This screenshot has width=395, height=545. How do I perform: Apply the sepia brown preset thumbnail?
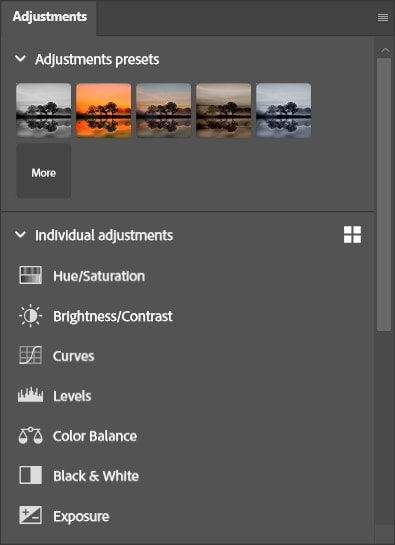224,110
